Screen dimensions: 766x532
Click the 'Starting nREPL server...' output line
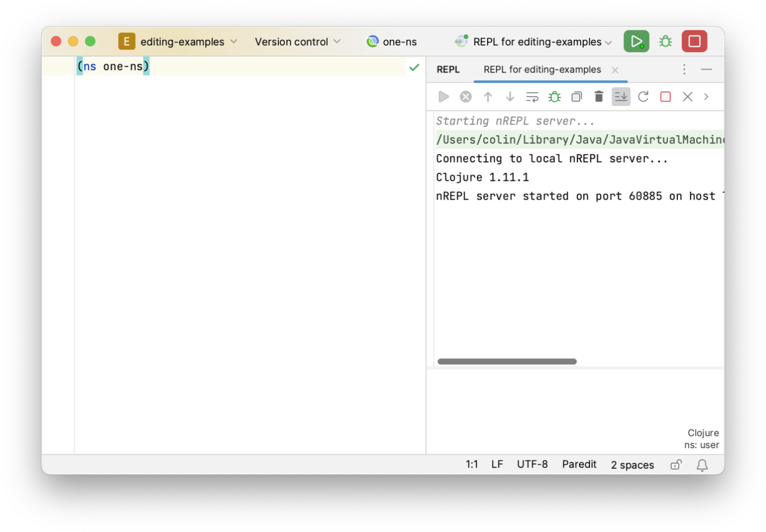click(x=515, y=121)
